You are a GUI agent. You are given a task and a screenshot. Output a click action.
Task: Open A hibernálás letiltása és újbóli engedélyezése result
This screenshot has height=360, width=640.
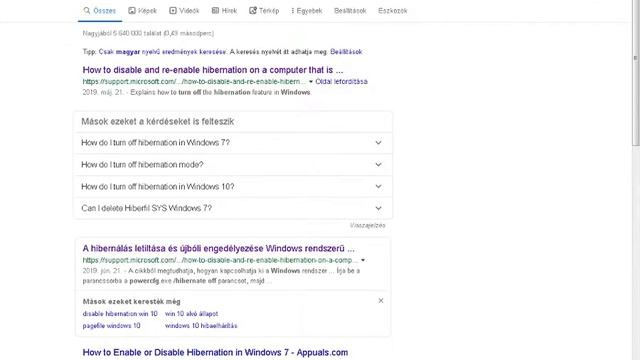tap(218, 249)
